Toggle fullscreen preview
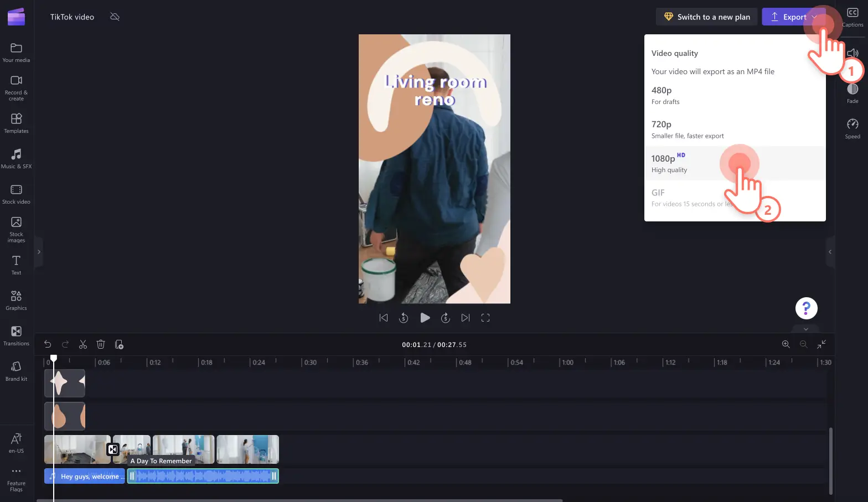868x502 pixels. pyautogui.click(x=485, y=318)
